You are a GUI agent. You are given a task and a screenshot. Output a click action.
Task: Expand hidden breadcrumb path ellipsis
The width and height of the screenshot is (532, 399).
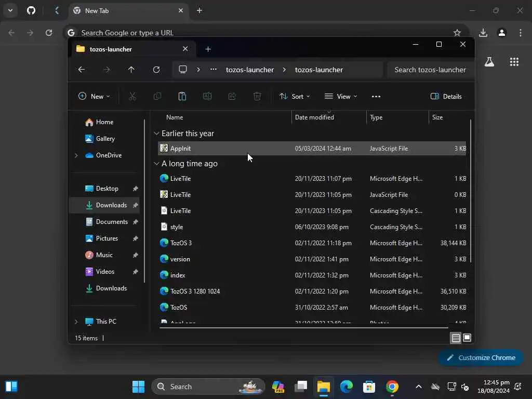click(x=214, y=70)
